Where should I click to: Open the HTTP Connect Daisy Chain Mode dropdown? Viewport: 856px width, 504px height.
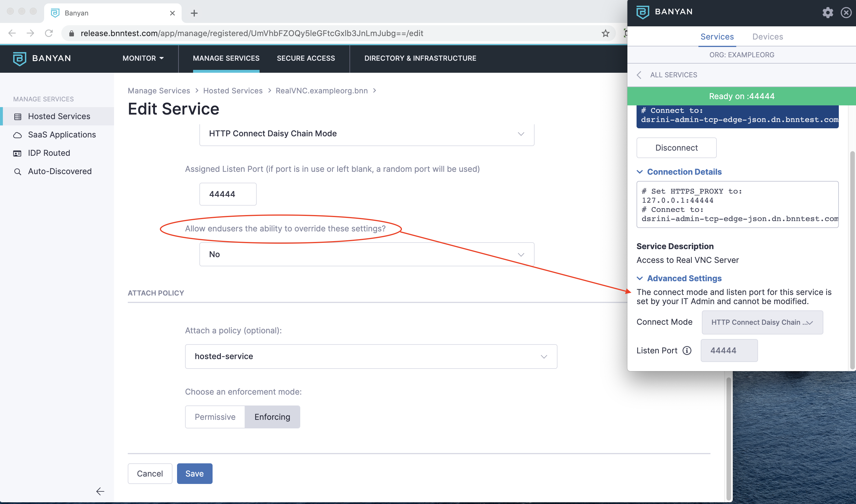coord(367,133)
